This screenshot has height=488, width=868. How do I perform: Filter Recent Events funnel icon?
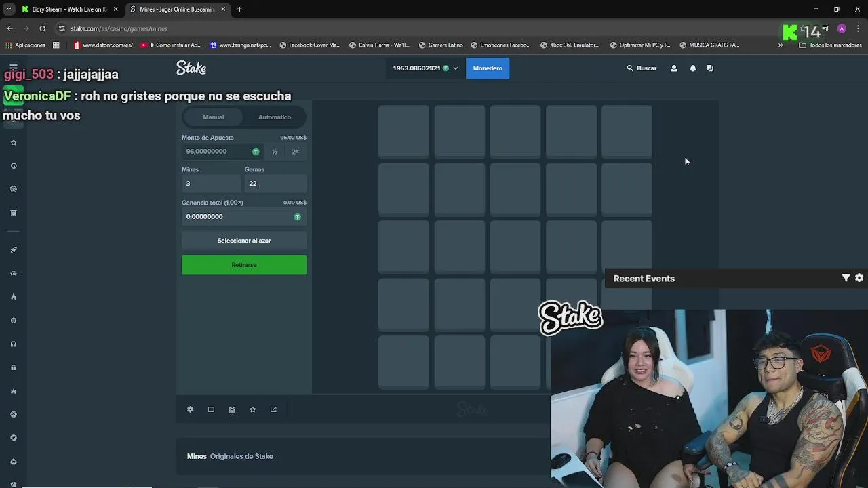pos(846,278)
